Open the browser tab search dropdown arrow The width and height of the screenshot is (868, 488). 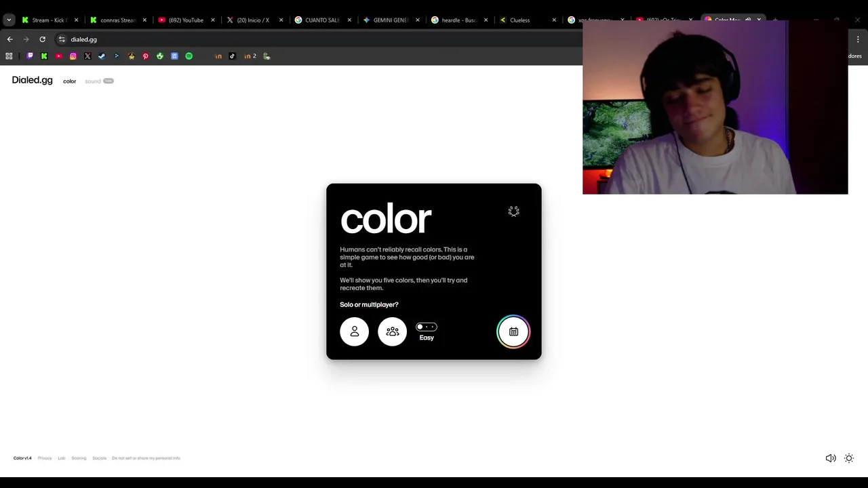9,20
